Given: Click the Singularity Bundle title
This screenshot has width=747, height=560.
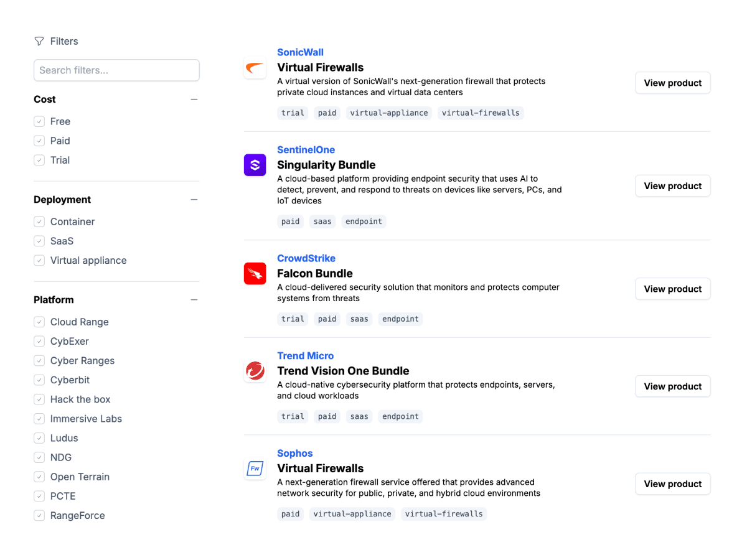Looking at the screenshot, I should pyautogui.click(x=326, y=165).
